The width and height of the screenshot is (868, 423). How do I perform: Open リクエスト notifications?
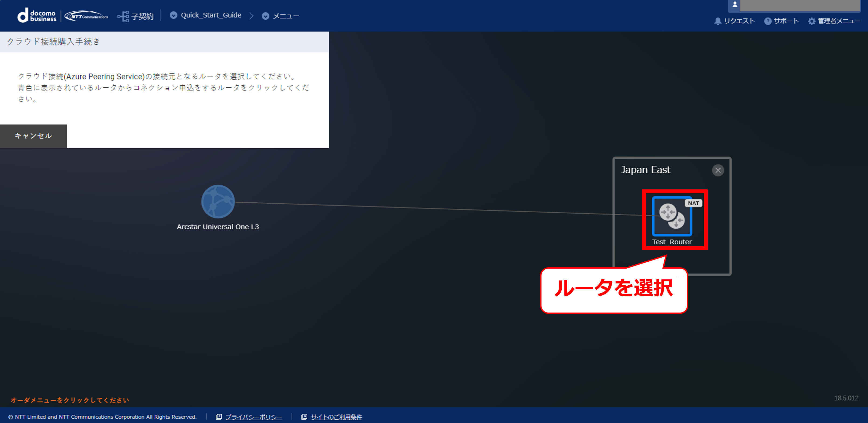point(734,21)
